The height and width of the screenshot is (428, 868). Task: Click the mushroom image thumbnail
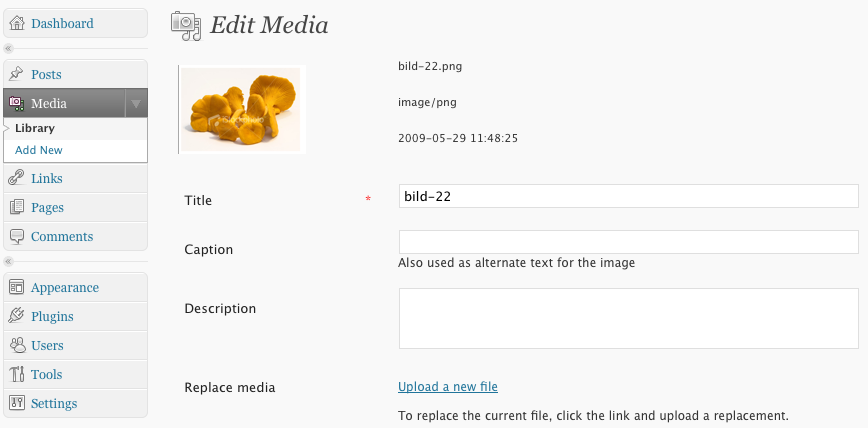pyautogui.click(x=242, y=109)
